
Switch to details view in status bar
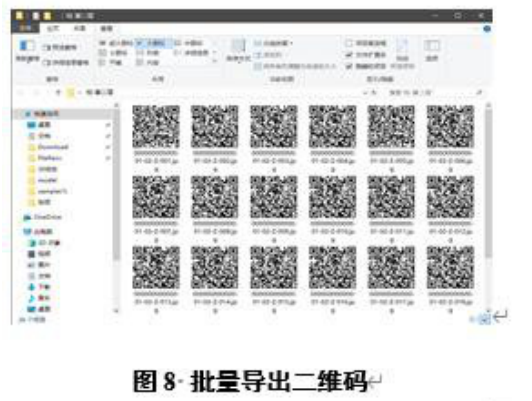[x=472, y=319]
